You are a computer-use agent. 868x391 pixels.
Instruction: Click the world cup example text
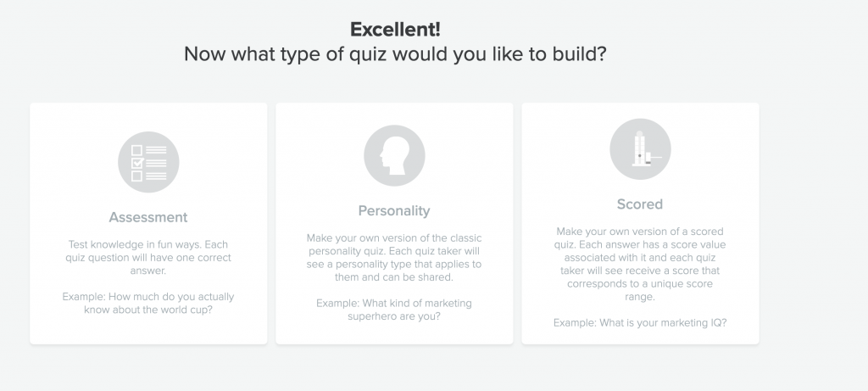(148, 303)
